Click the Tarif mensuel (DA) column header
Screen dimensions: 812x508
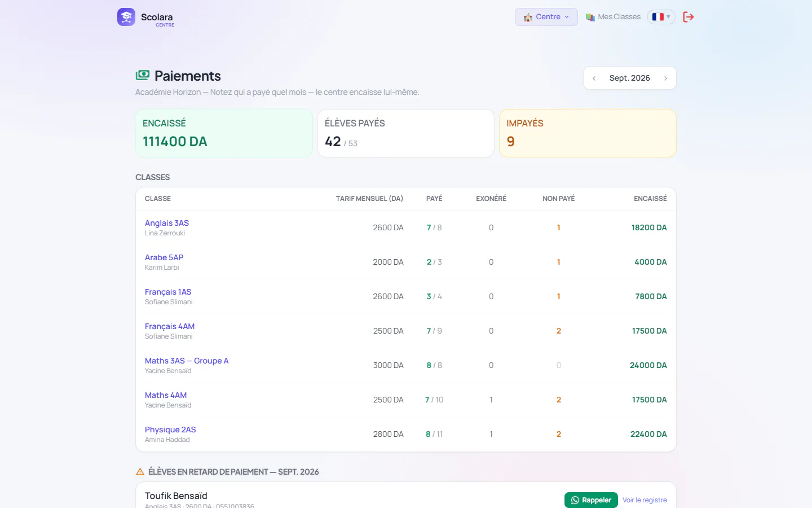[369, 199]
